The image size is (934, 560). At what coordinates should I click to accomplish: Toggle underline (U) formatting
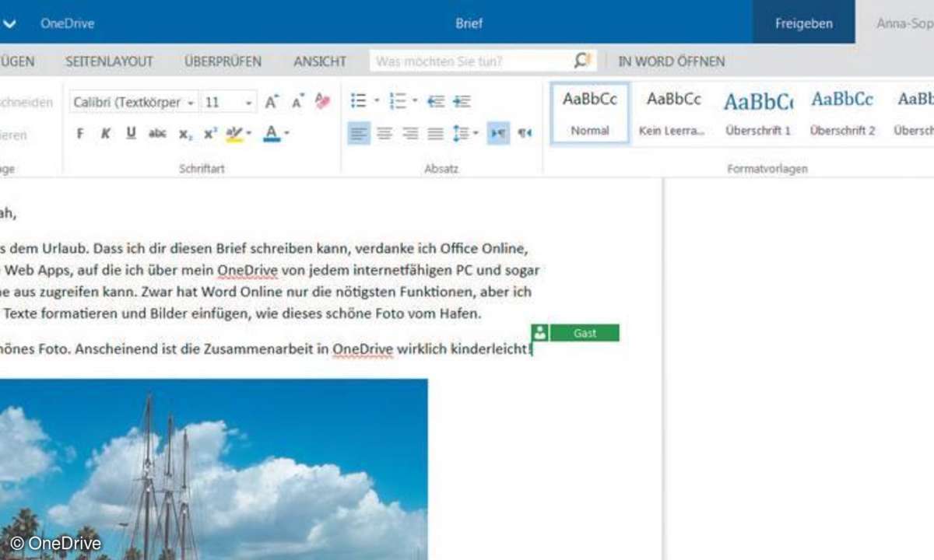131,134
